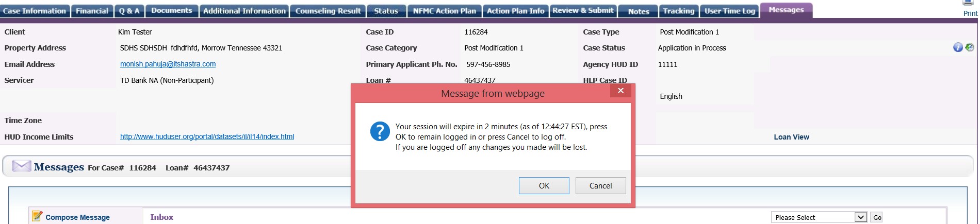This screenshot has width=980, height=224.
Task: Click the Messages envelope icon
Action: pos(22,166)
